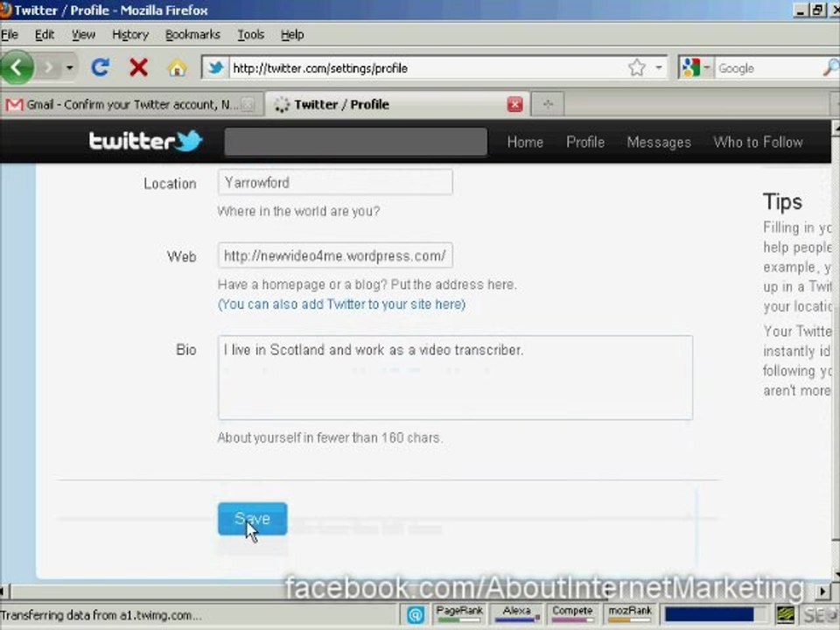
Task: Click the page loading progress bar in status bar
Action: (715, 614)
